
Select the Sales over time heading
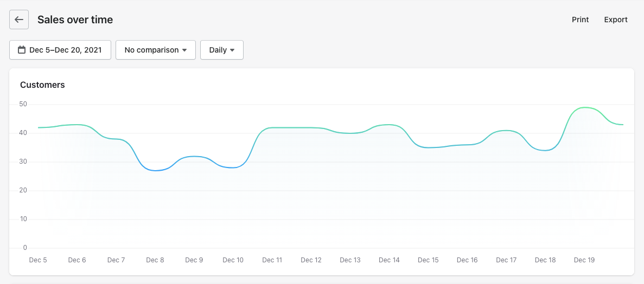pyautogui.click(x=75, y=20)
